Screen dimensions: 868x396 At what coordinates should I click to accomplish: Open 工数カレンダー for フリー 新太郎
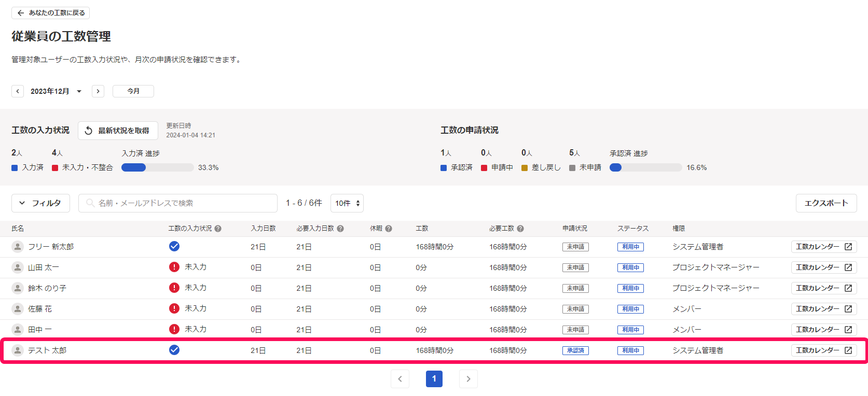pyautogui.click(x=824, y=247)
